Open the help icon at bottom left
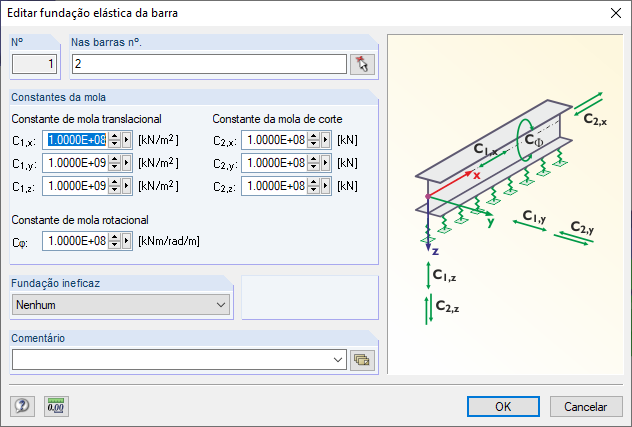Image resolution: width=632 pixels, height=427 pixels. [x=21, y=406]
